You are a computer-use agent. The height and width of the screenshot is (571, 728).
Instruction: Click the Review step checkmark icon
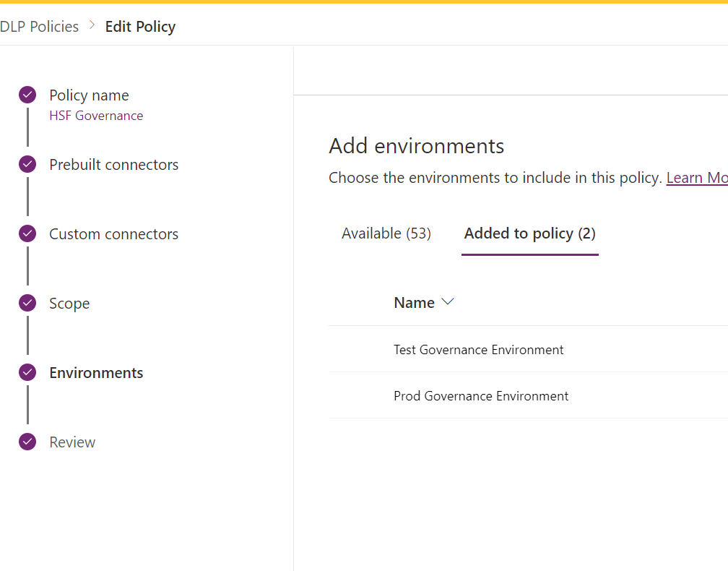27,442
